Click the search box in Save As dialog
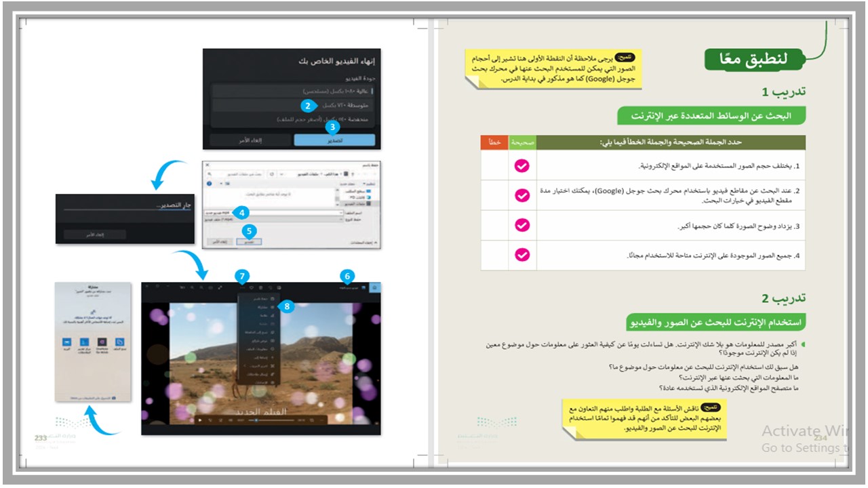The width and height of the screenshot is (868, 488). click(x=235, y=174)
